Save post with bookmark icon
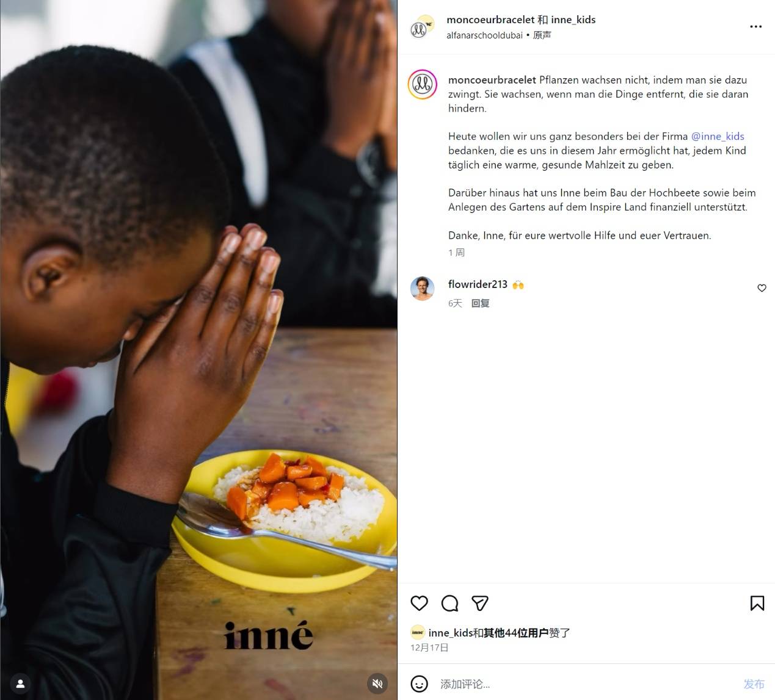The height and width of the screenshot is (700, 775). tap(757, 604)
